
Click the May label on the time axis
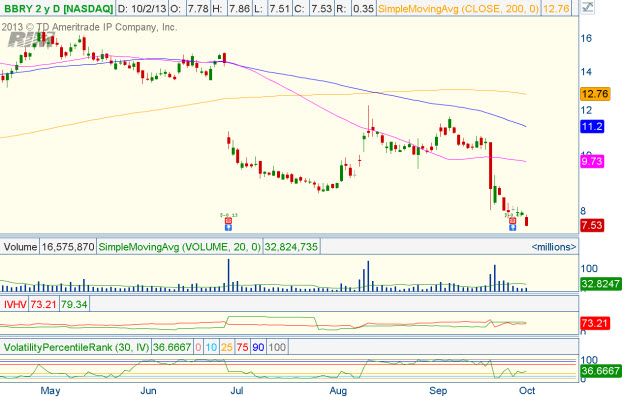[50, 391]
